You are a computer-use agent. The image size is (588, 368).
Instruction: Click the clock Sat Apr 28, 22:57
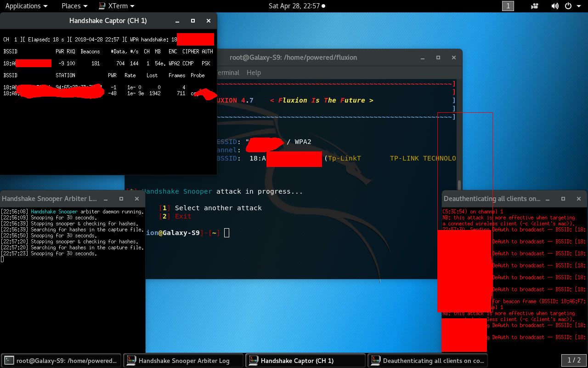click(x=297, y=6)
